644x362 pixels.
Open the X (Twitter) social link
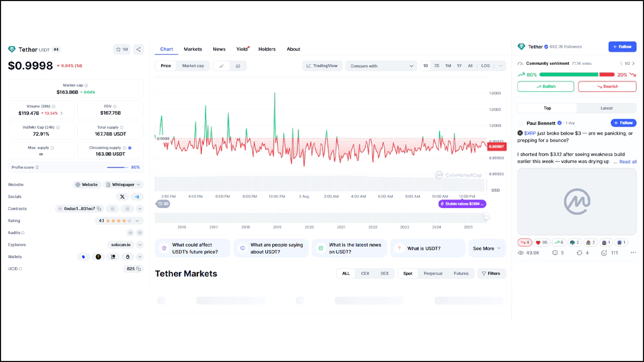tap(122, 197)
